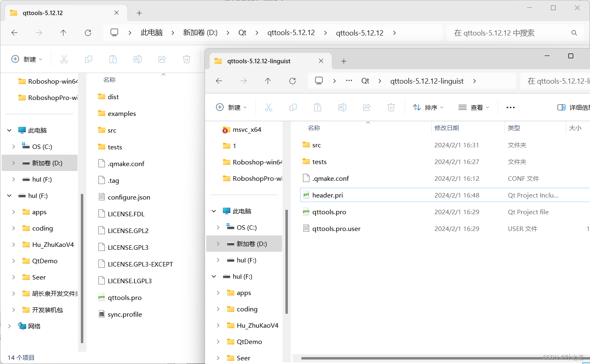The image size is (590, 364).
Task: Expand the coding folder in linguist tree
Action: pyautogui.click(x=218, y=309)
